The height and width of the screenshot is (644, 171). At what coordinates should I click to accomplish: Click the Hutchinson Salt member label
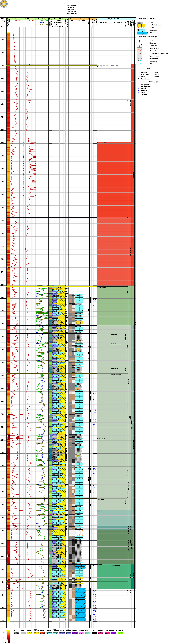(102, 143)
